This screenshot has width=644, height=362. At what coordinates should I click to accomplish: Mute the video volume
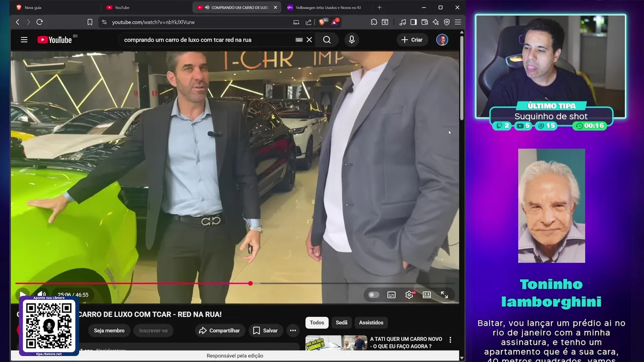pyautogui.click(x=42, y=295)
